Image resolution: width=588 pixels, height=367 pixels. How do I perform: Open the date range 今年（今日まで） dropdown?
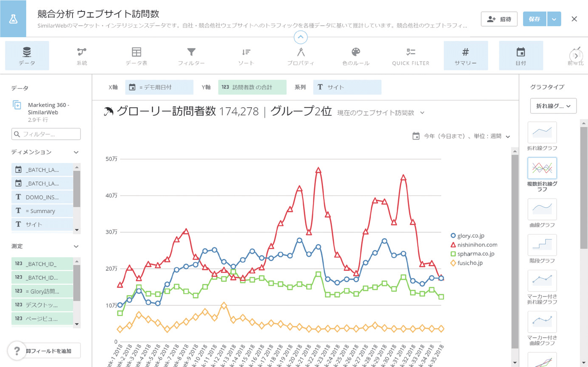[462, 136]
